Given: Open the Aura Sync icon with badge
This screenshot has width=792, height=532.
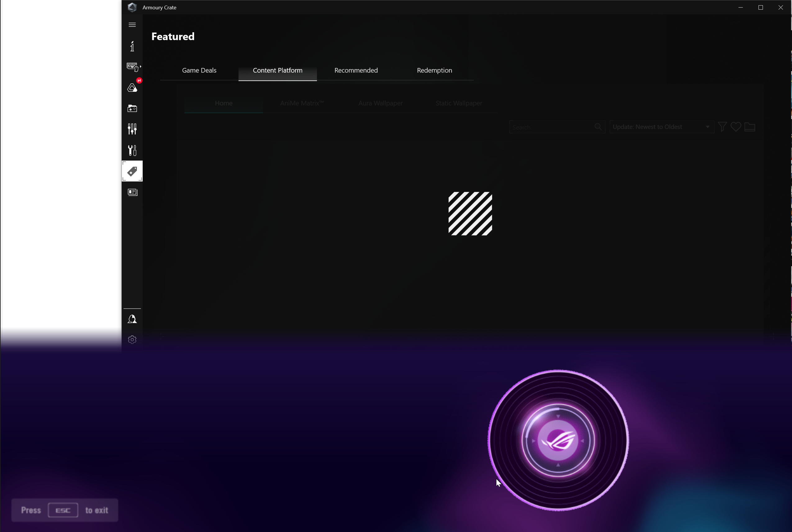Looking at the screenshot, I should [x=132, y=87].
